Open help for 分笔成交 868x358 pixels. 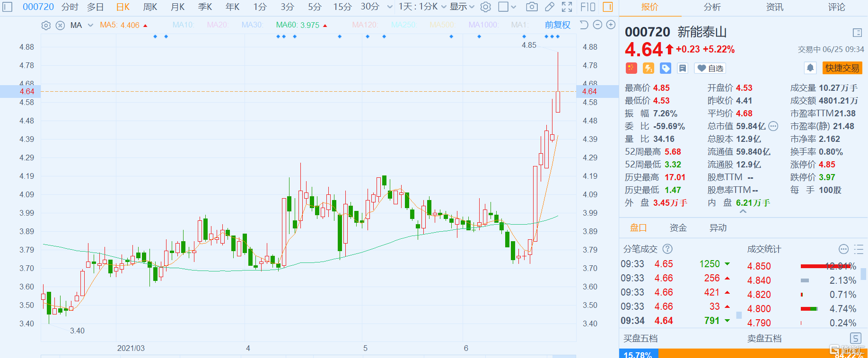[667, 249]
